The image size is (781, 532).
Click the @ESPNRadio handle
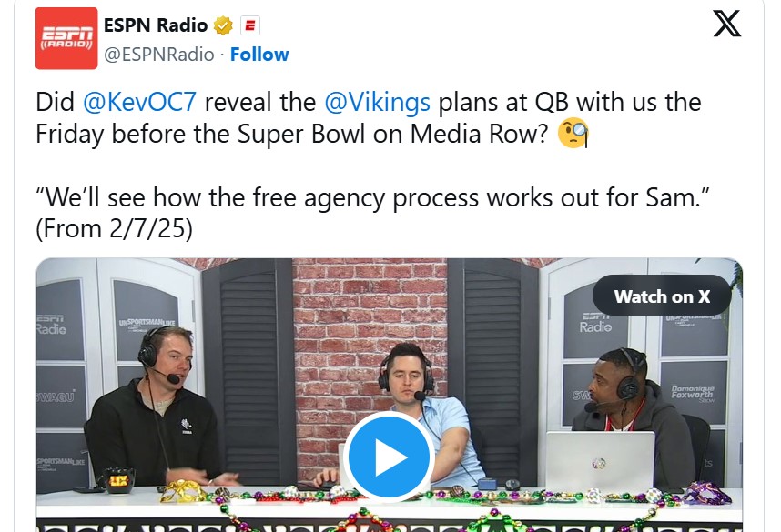(x=159, y=55)
